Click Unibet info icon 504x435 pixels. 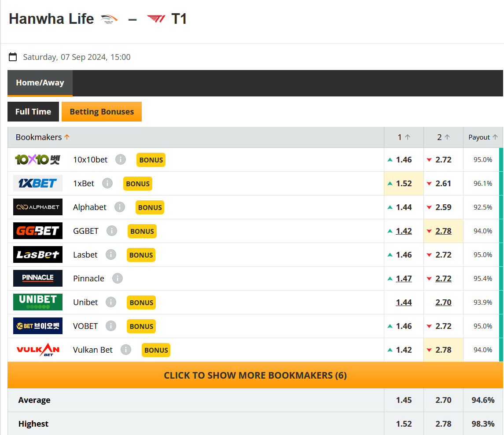pos(111,302)
